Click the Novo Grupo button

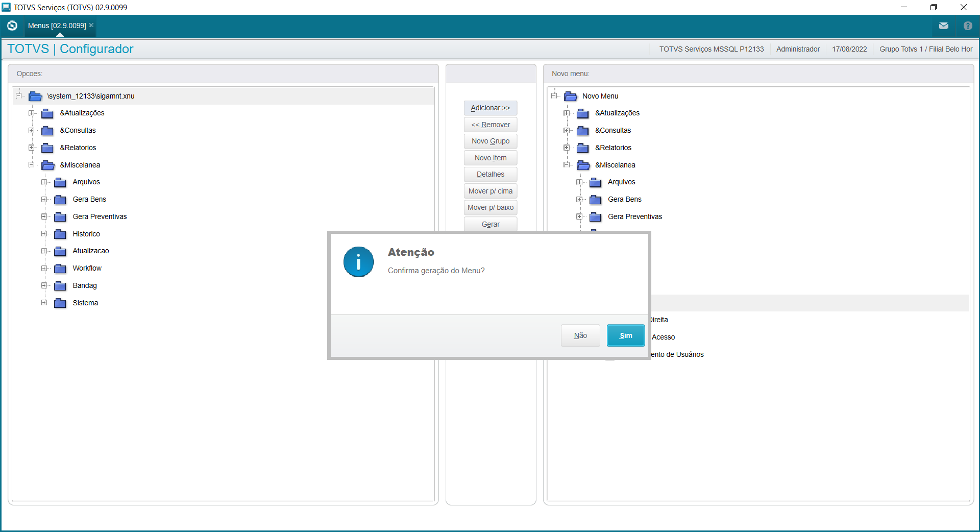(x=491, y=141)
